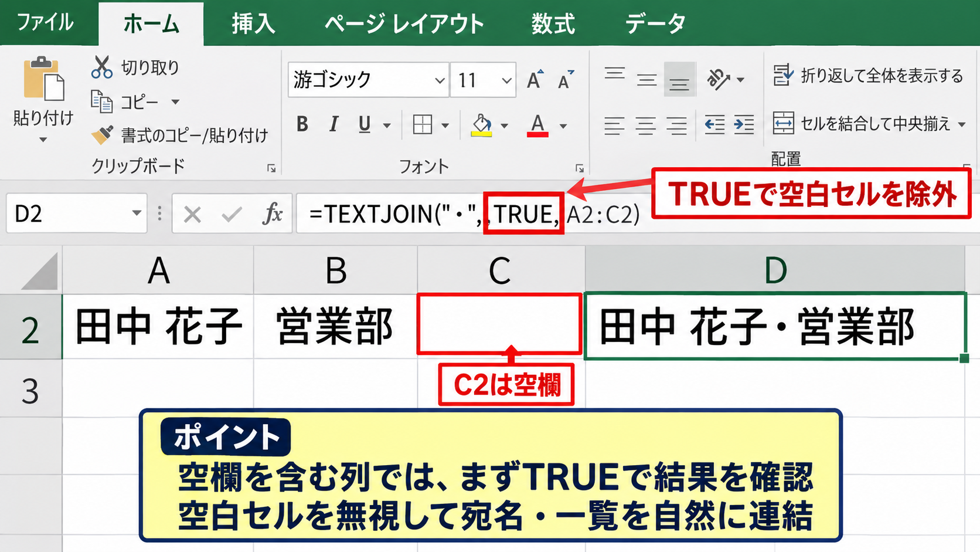Click the Copy icon
The width and height of the screenshot is (980, 552).
click(101, 101)
